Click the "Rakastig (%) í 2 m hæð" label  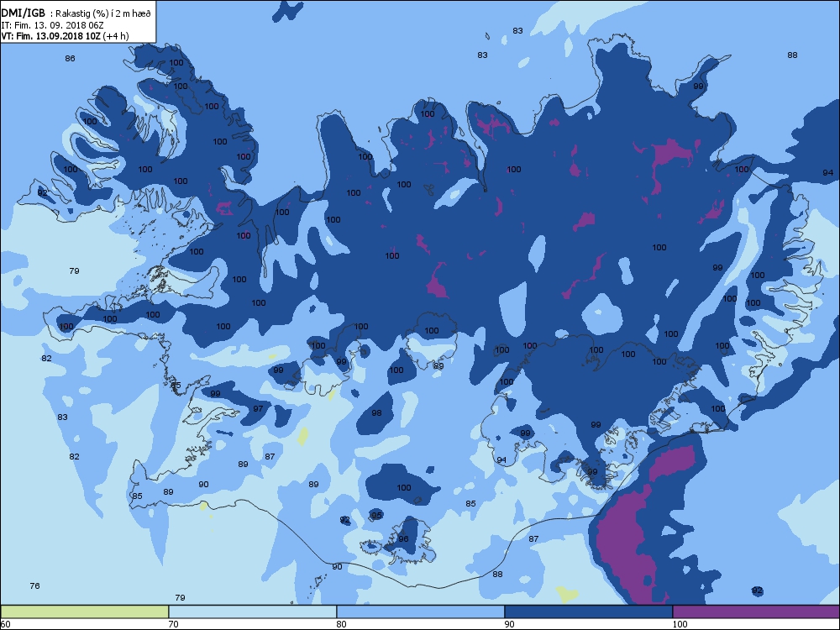point(104,13)
